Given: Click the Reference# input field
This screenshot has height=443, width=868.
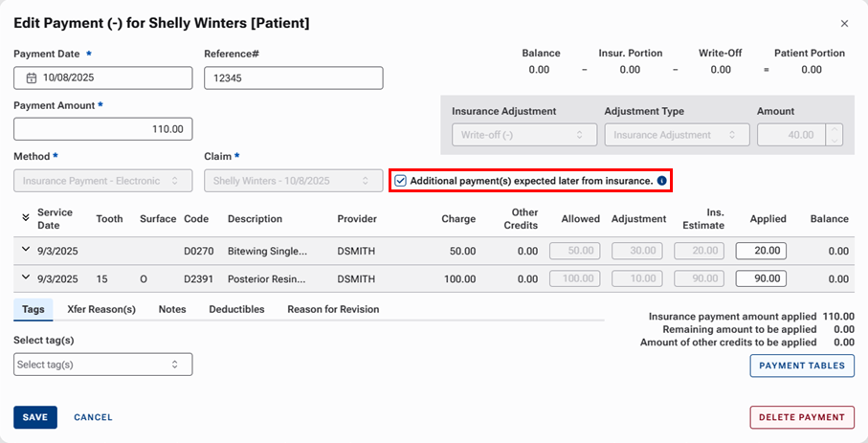Looking at the screenshot, I should (x=293, y=78).
